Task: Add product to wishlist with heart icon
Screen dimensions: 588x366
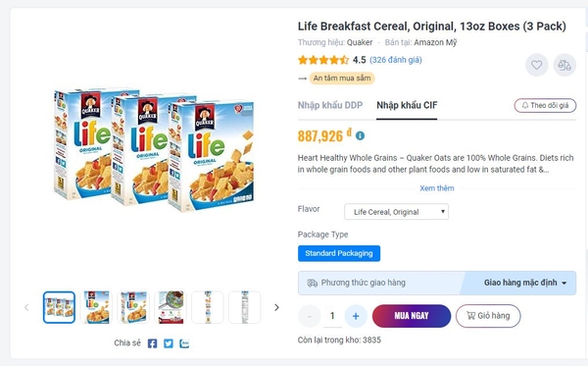Action: point(537,65)
